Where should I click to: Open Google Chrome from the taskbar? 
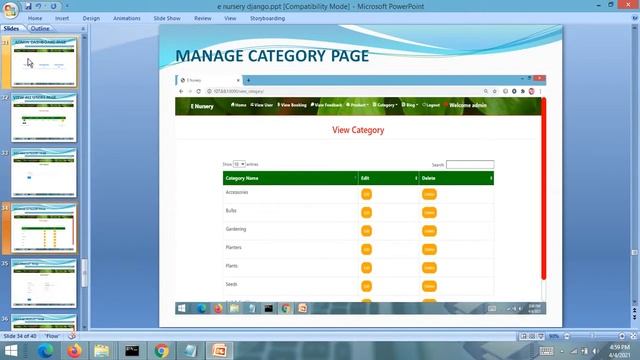pos(162,351)
